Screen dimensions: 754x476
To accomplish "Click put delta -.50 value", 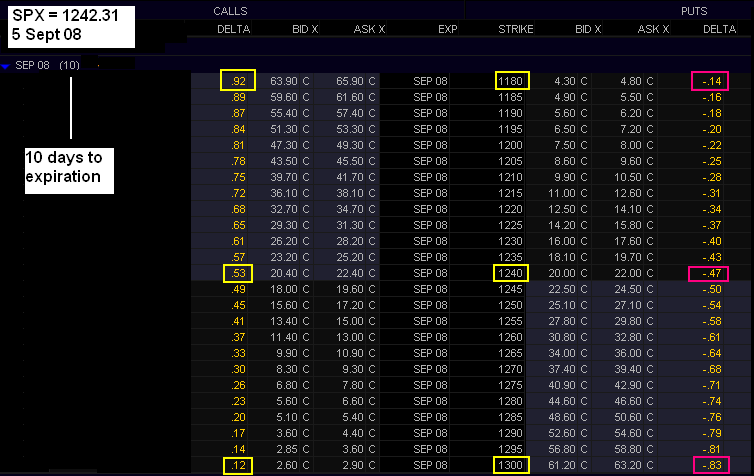I will [x=712, y=289].
